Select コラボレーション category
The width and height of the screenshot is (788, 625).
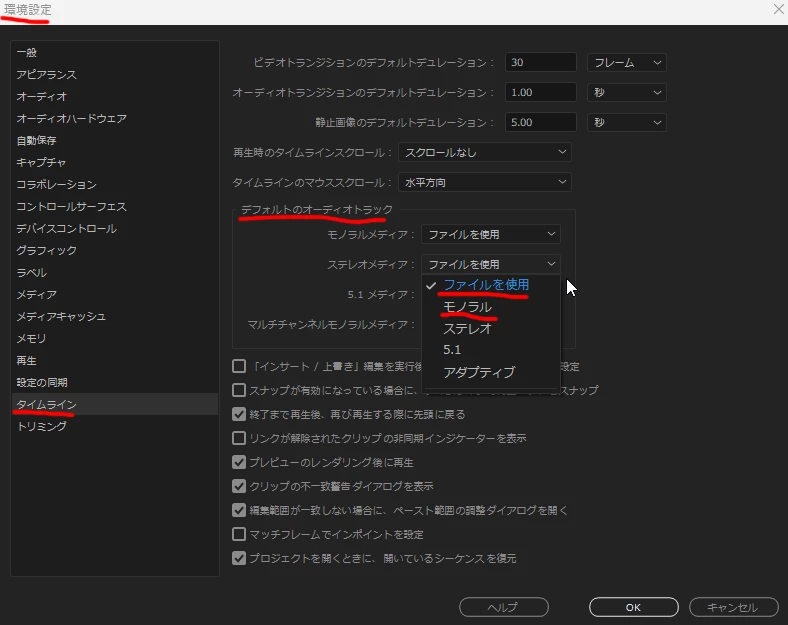56,184
